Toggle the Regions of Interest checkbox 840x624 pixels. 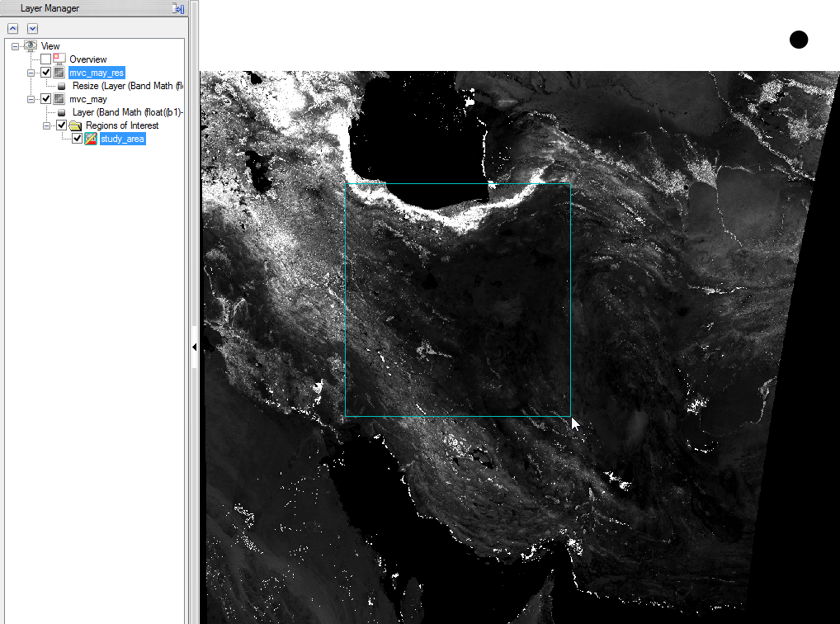[61, 125]
